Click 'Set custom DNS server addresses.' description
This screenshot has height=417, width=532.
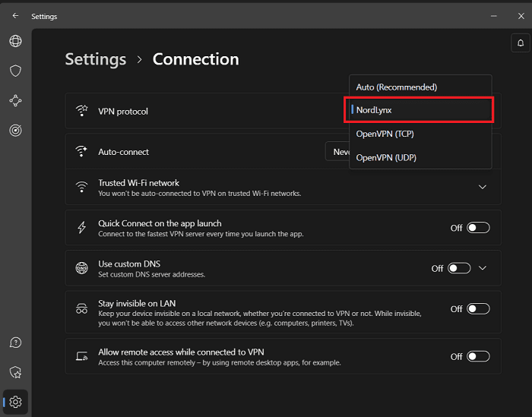click(x=152, y=274)
